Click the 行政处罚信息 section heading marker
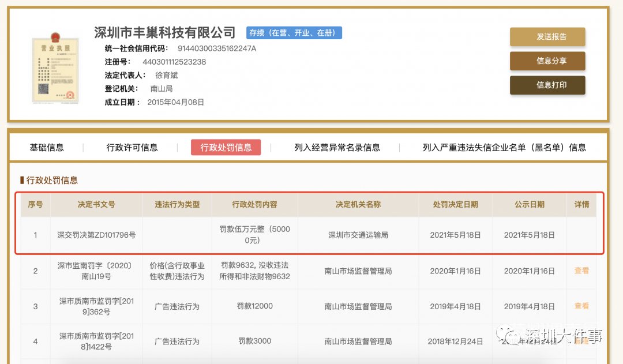Screen dimensions: 623x364 (x=22, y=181)
